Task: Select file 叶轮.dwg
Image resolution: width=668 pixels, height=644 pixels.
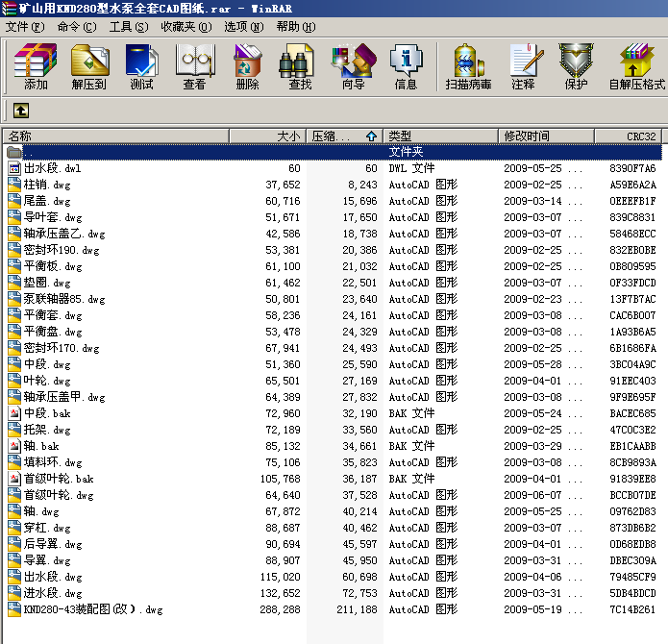Action: [x=47, y=381]
